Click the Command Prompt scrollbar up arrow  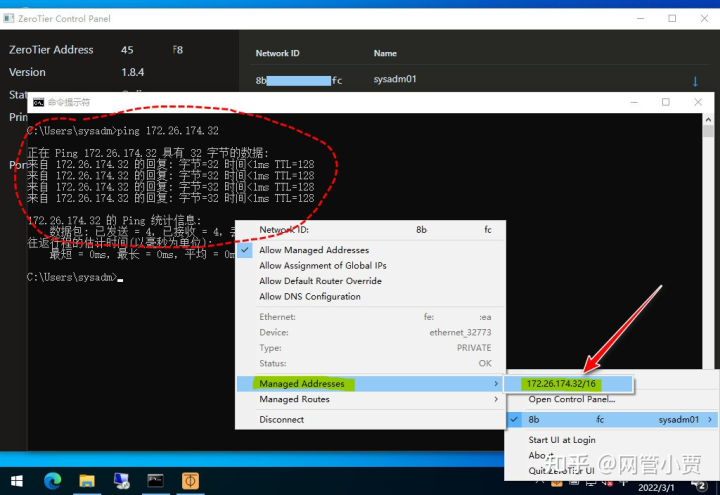pos(708,119)
